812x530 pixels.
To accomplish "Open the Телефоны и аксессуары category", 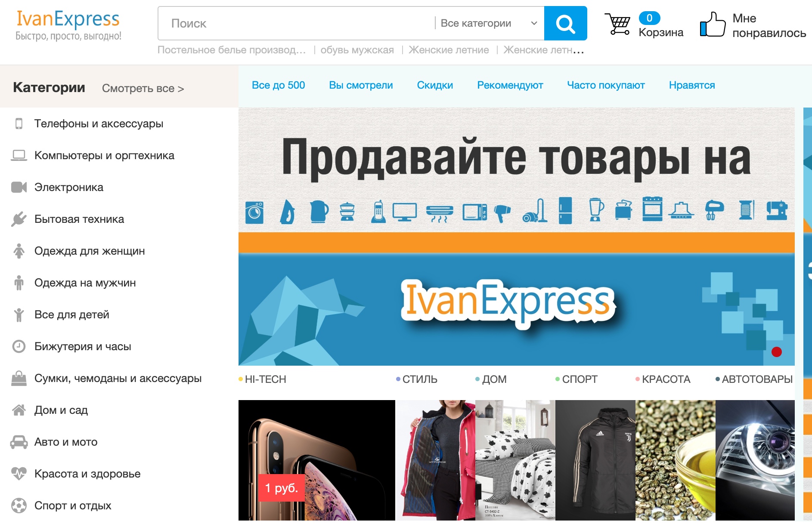I will tap(99, 123).
